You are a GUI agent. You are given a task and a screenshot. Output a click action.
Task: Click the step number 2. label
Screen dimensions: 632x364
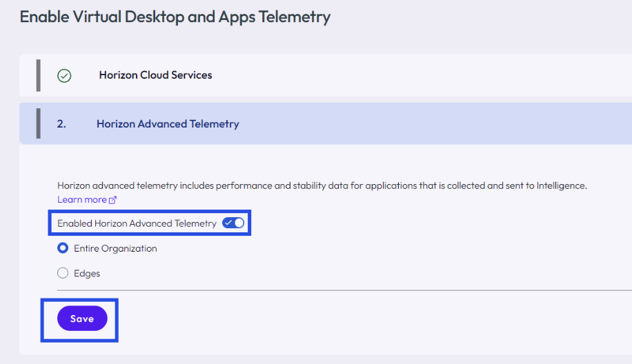point(61,124)
